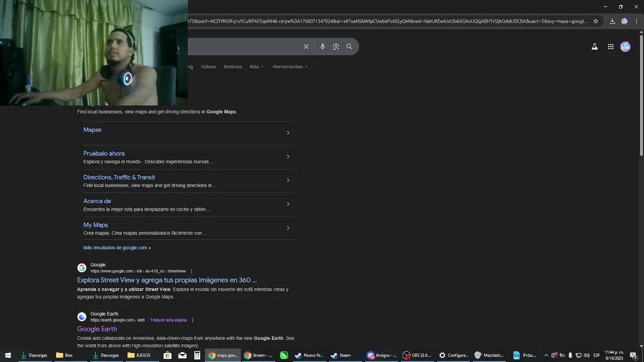Open Chrome downloads icon
The width and height of the screenshot is (644, 362).
(x=612, y=21)
